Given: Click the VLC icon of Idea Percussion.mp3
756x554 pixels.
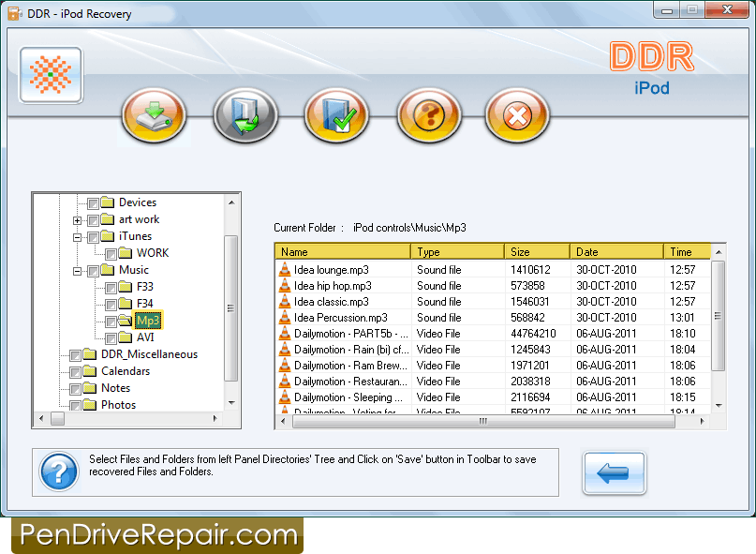Looking at the screenshot, I should pyautogui.click(x=285, y=317).
